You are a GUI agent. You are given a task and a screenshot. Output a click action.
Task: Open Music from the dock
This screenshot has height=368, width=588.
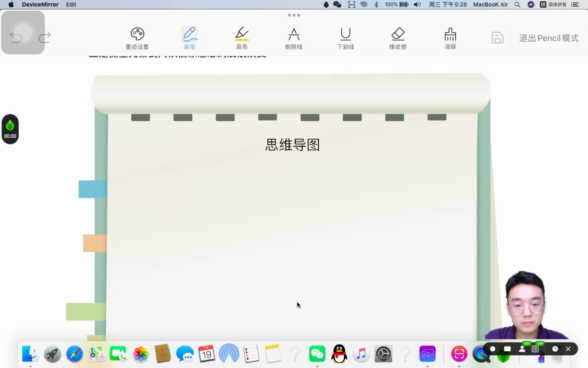click(361, 354)
